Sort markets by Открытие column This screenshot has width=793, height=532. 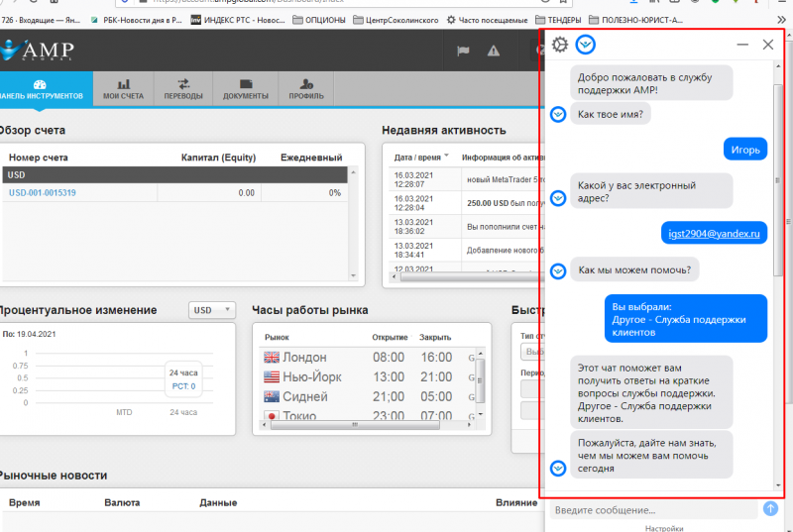[391, 337]
